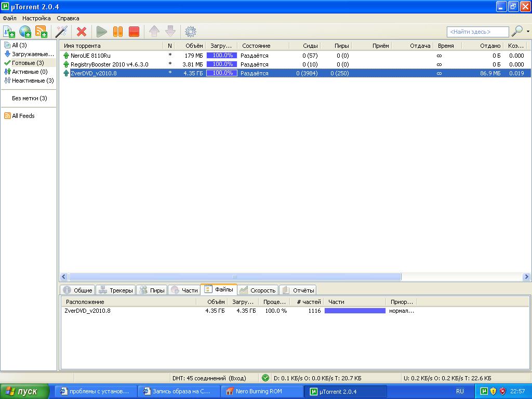Click the DHT: 45 соединений status text
The image size is (532, 399).
click(x=209, y=378)
